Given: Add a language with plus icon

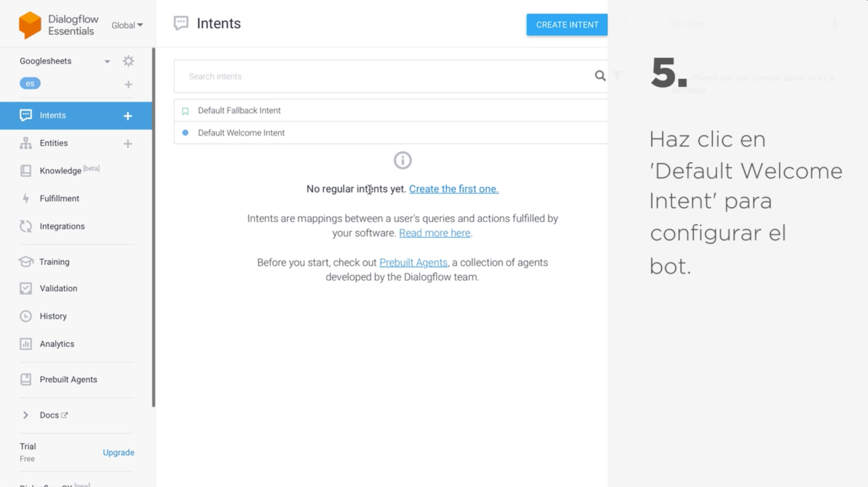Looking at the screenshot, I should pos(129,85).
